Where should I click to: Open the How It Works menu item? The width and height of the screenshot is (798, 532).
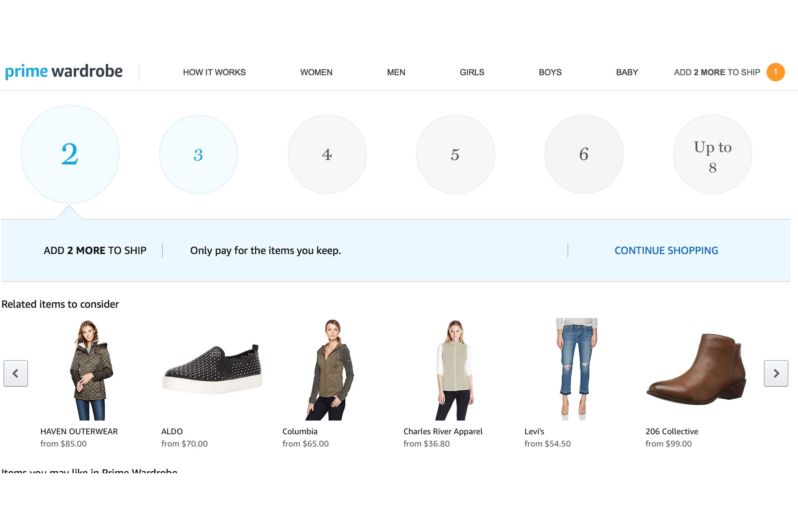click(214, 72)
